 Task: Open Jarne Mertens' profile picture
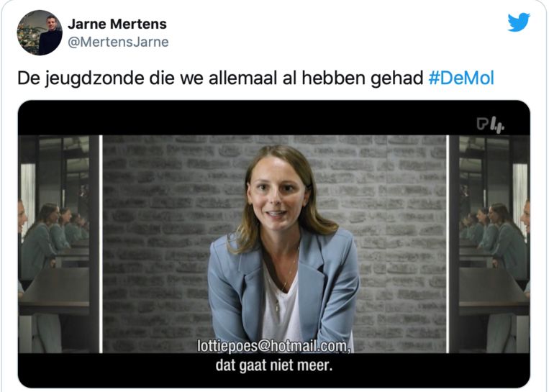click(40, 32)
